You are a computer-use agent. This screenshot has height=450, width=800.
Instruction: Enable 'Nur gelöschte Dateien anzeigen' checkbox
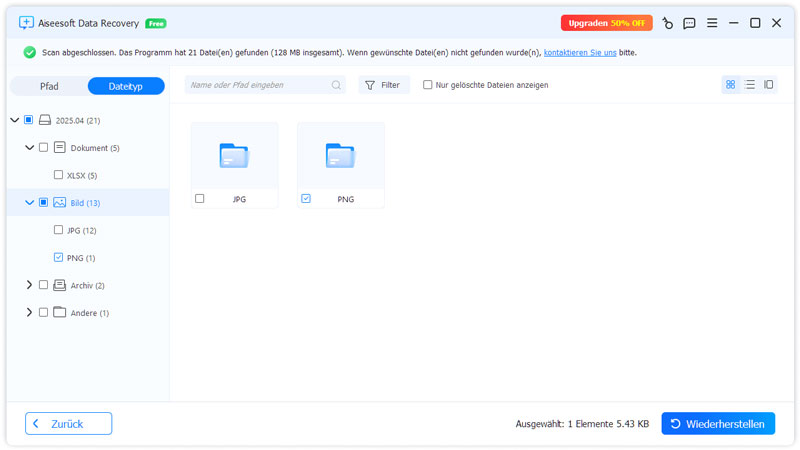[x=428, y=85]
